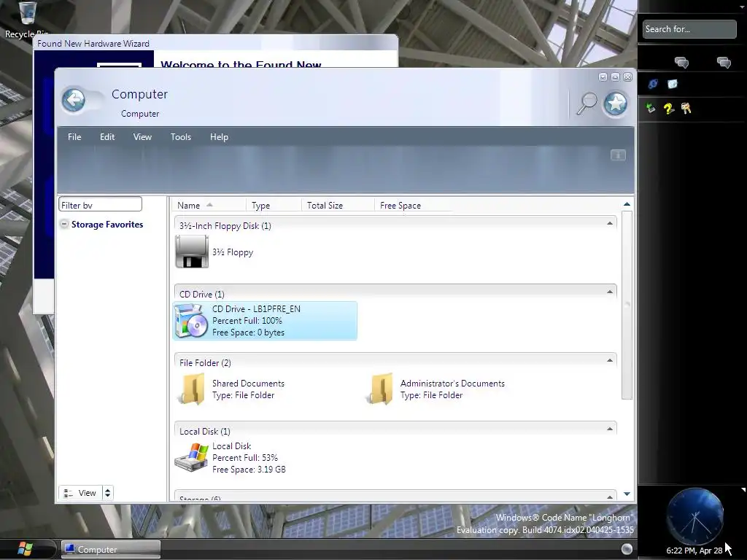Image resolution: width=747 pixels, height=560 pixels.
Task: Click the scroll down arrow of file list
Action: click(627, 494)
